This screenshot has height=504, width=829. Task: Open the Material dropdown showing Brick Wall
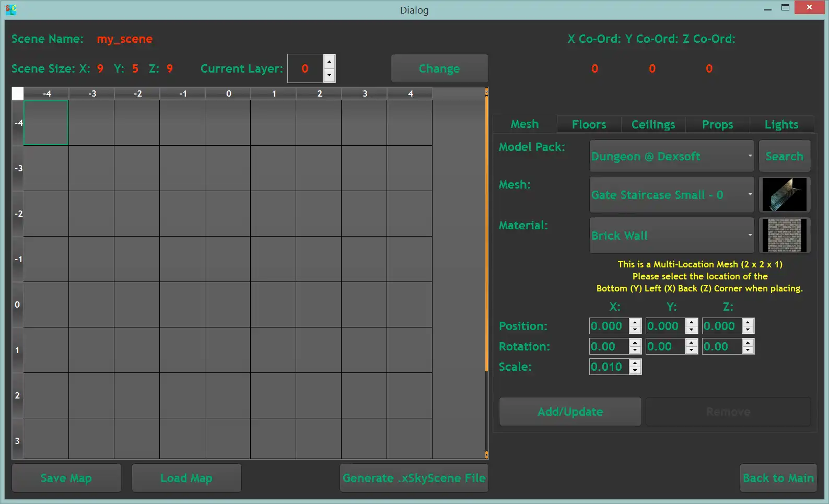click(x=672, y=235)
